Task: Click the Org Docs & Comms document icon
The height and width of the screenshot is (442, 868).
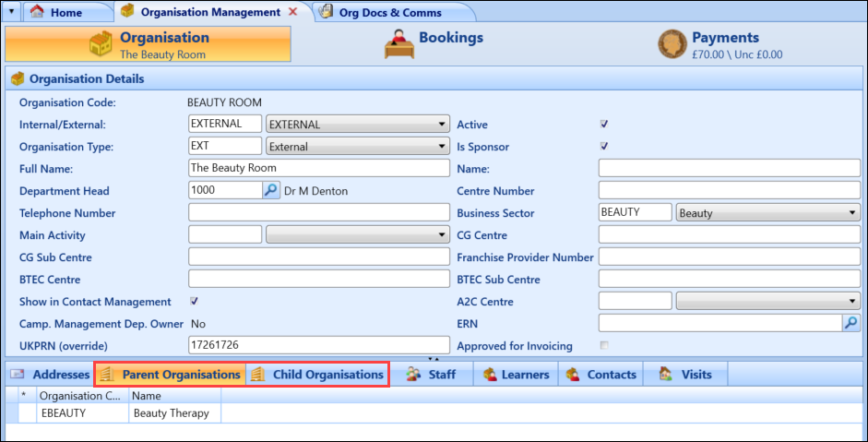Action: click(x=326, y=11)
